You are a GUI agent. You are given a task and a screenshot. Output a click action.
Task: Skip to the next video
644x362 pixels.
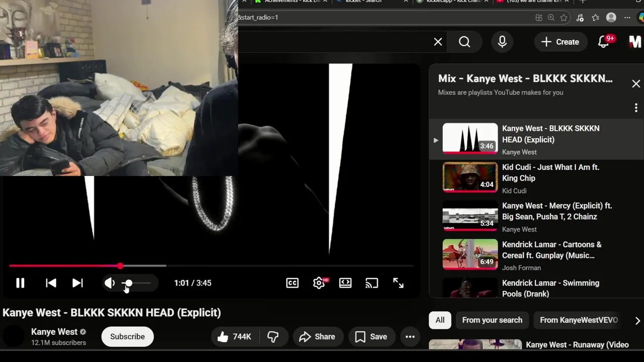tap(77, 283)
